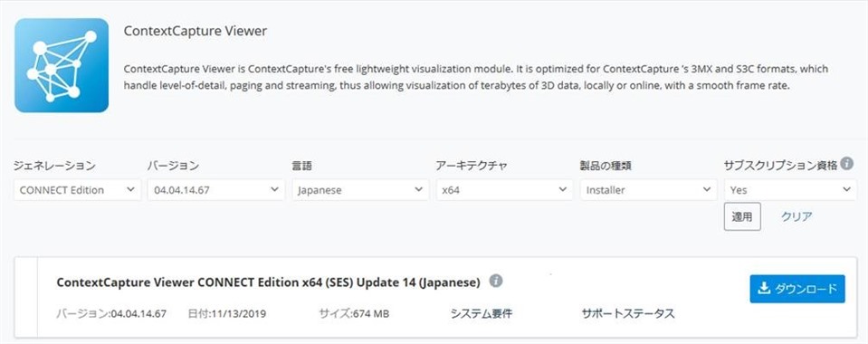Image resolution: width=868 pixels, height=344 pixels.
Task: Click the chevron arrow of the Japanese dropdown
Action: click(418, 189)
